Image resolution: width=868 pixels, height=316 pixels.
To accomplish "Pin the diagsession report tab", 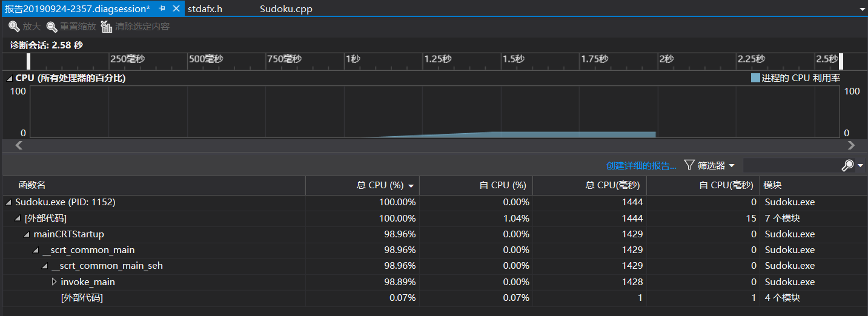I will click(162, 9).
